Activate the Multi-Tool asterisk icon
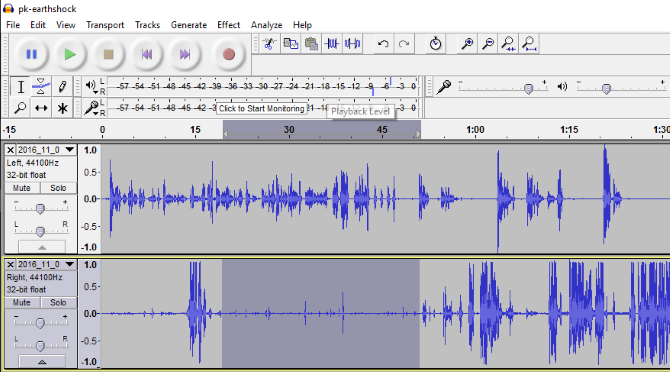 coord(62,108)
